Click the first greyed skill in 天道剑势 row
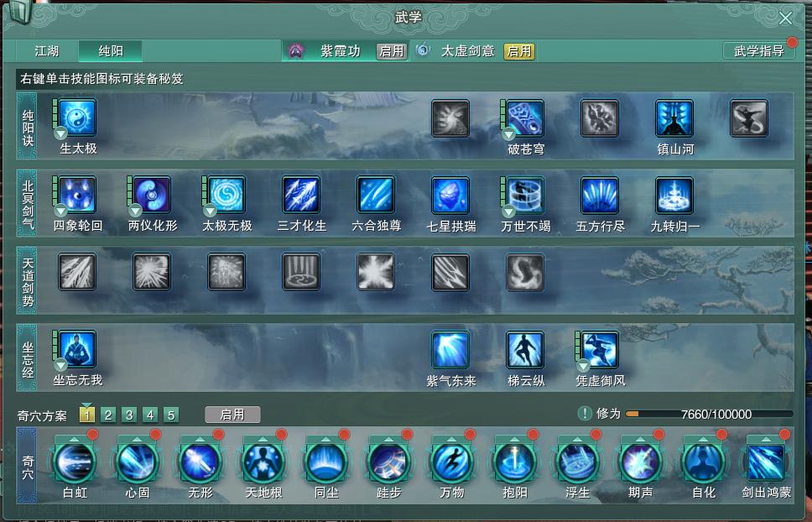Image resolution: width=812 pixels, height=522 pixels. pyautogui.click(x=77, y=272)
